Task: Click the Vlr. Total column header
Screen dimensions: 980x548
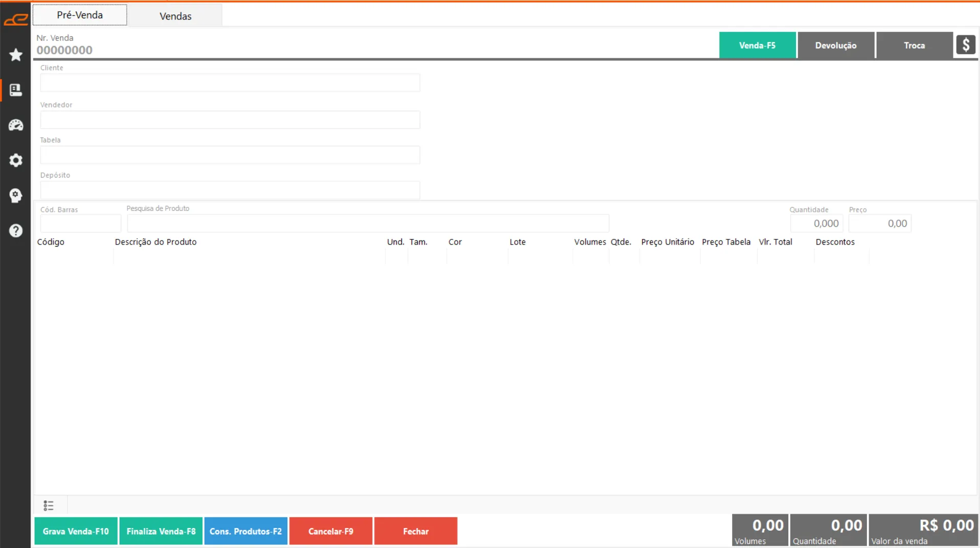Action: 775,242
